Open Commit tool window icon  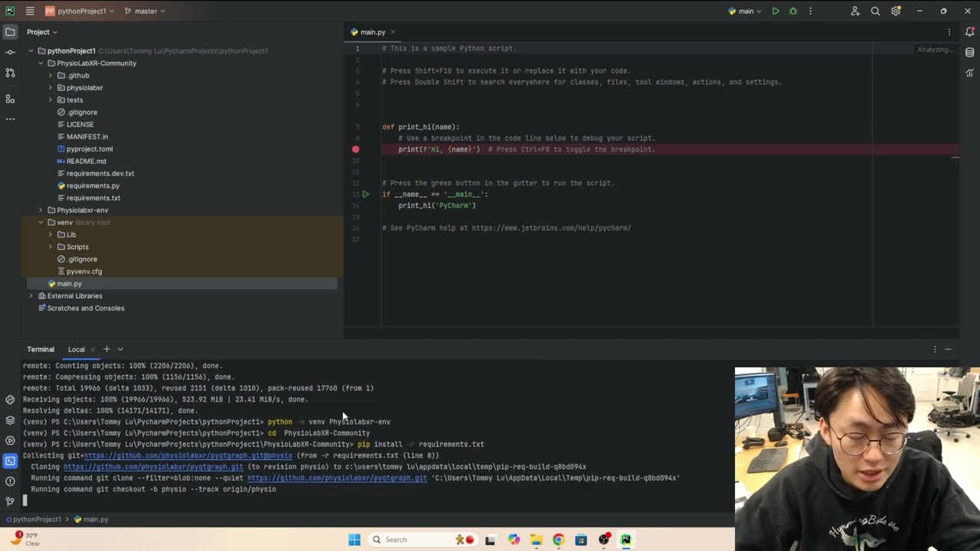click(x=10, y=52)
